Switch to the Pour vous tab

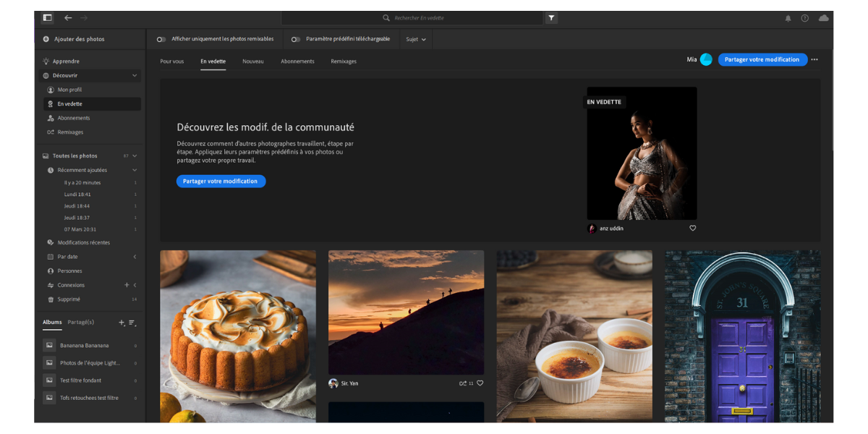(x=172, y=61)
